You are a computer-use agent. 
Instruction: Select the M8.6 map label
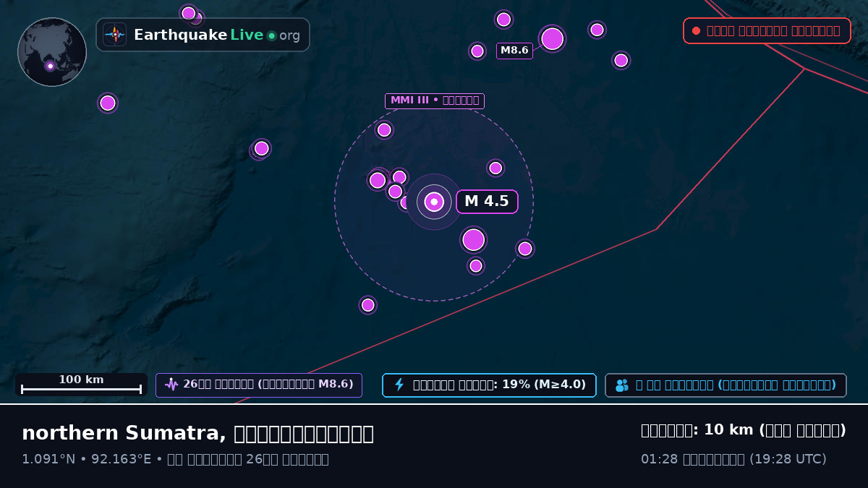point(514,51)
